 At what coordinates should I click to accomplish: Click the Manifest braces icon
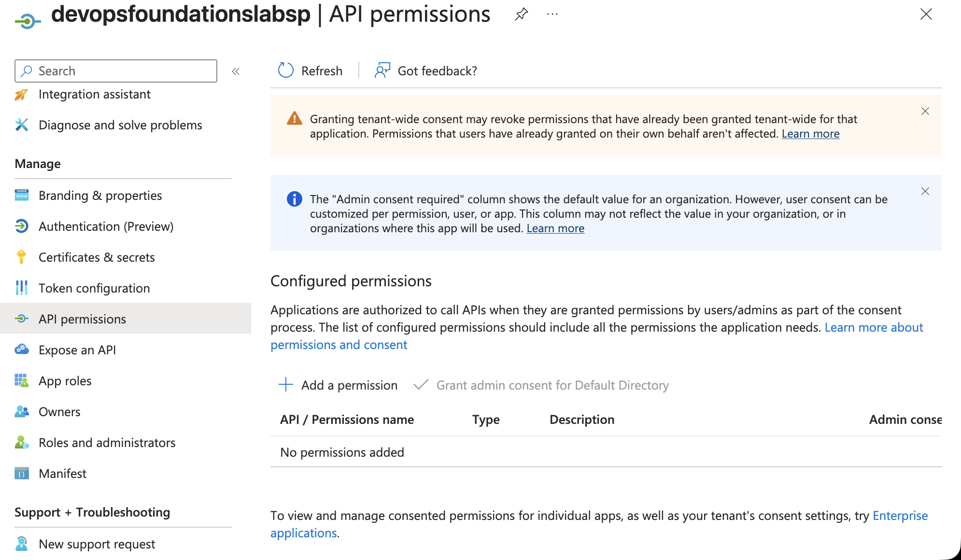pyautogui.click(x=21, y=473)
